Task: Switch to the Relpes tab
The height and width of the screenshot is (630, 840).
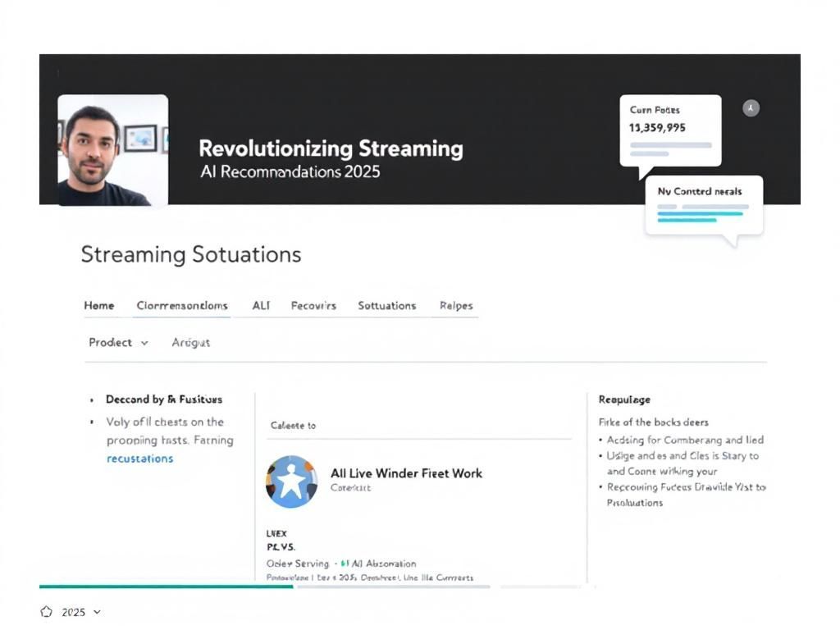Action: pos(455,305)
